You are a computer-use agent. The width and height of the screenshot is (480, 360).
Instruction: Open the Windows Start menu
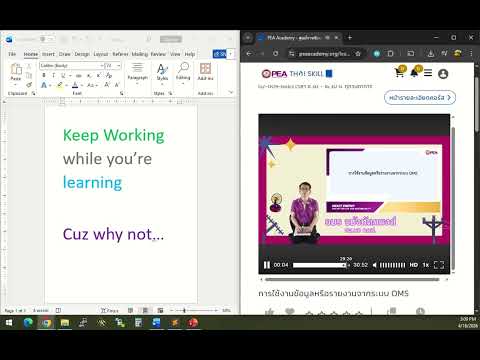coord(9,323)
